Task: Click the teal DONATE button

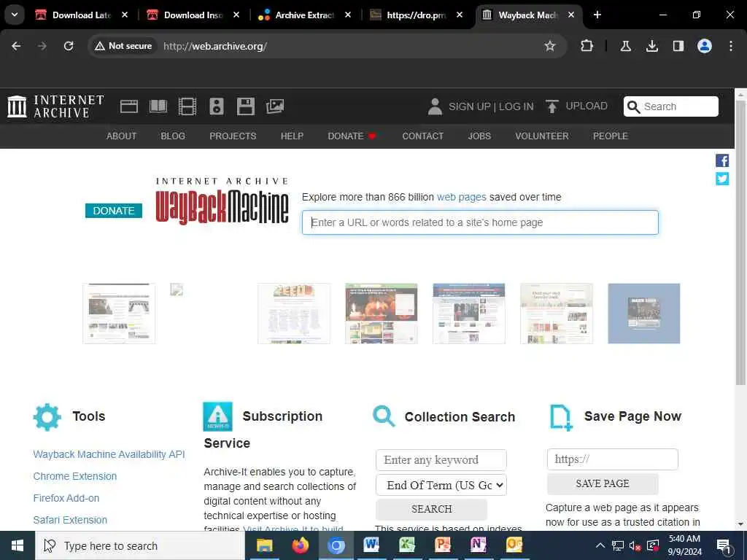Action: [x=114, y=211]
